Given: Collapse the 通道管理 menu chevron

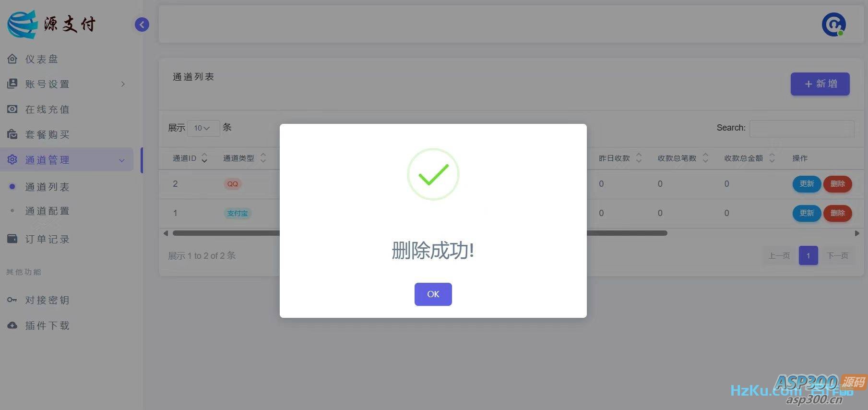Looking at the screenshot, I should click(x=122, y=160).
